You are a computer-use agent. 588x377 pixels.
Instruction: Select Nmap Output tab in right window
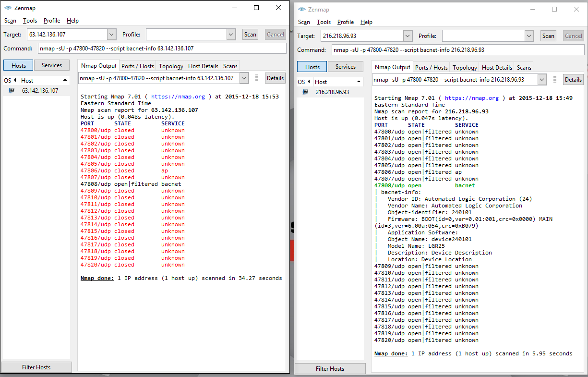coord(392,67)
